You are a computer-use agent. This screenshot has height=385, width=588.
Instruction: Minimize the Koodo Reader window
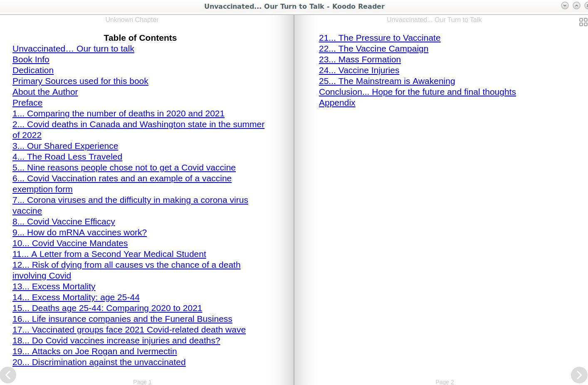pyautogui.click(x=564, y=6)
